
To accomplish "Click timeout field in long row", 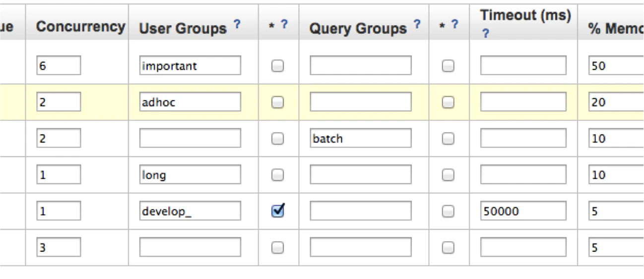I will click(523, 174).
